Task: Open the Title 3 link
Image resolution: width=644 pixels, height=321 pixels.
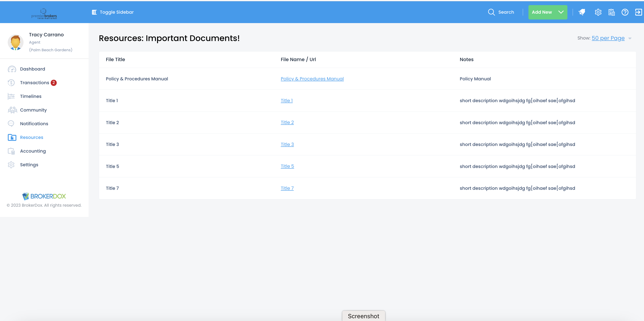Action: (x=287, y=144)
